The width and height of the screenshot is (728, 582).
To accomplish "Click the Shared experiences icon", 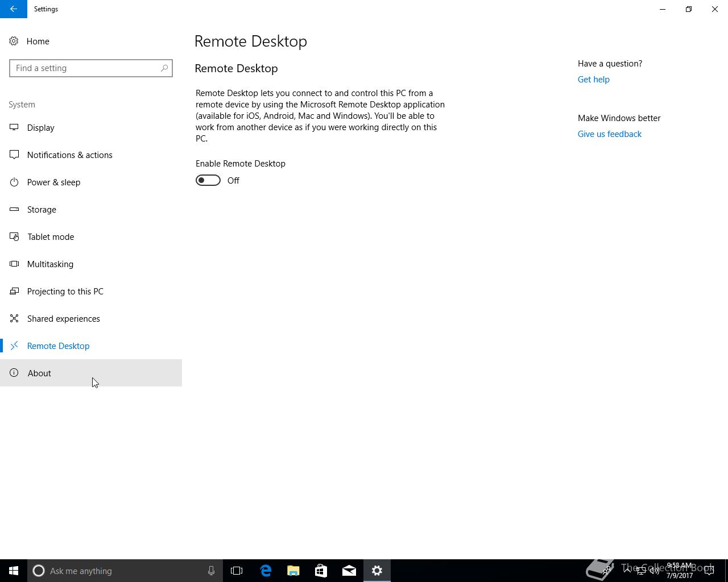I will (x=14, y=318).
